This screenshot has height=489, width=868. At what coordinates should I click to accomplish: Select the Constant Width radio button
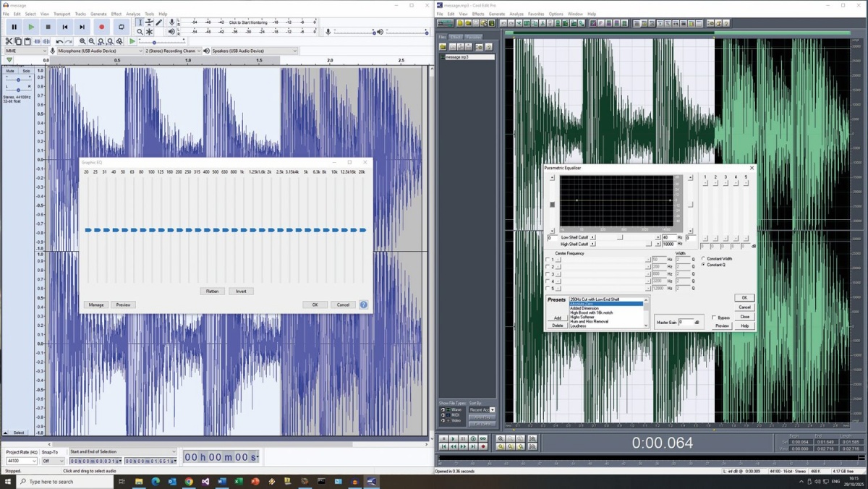(x=703, y=258)
